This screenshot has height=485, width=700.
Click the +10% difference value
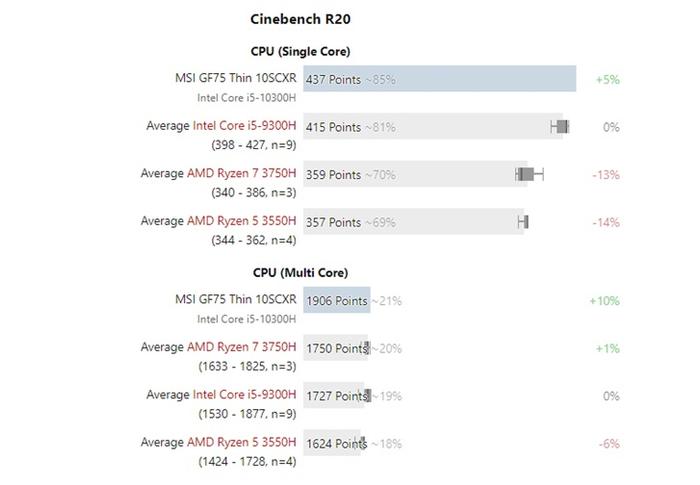(604, 301)
